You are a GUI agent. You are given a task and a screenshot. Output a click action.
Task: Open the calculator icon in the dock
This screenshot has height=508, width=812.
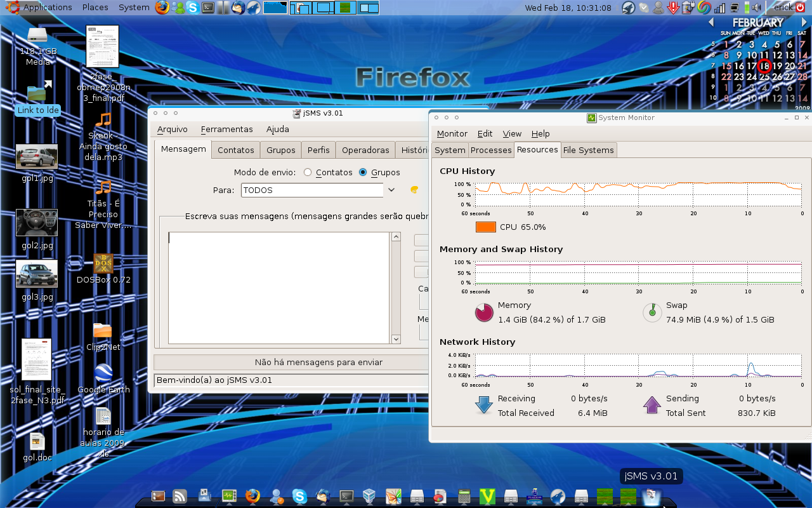(464, 496)
